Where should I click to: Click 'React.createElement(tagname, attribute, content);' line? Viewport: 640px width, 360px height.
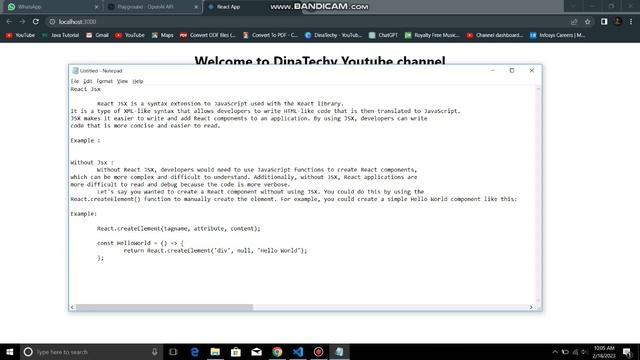click(178, 229)
